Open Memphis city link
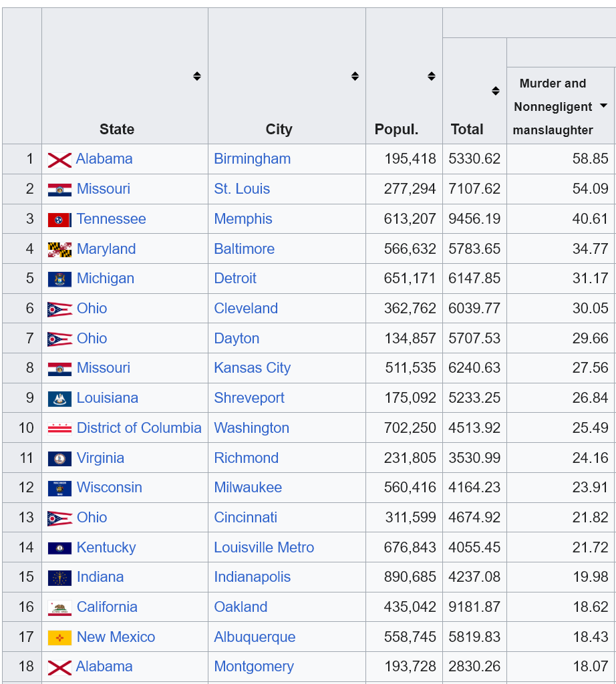The image size is (616, 684). 243,219
